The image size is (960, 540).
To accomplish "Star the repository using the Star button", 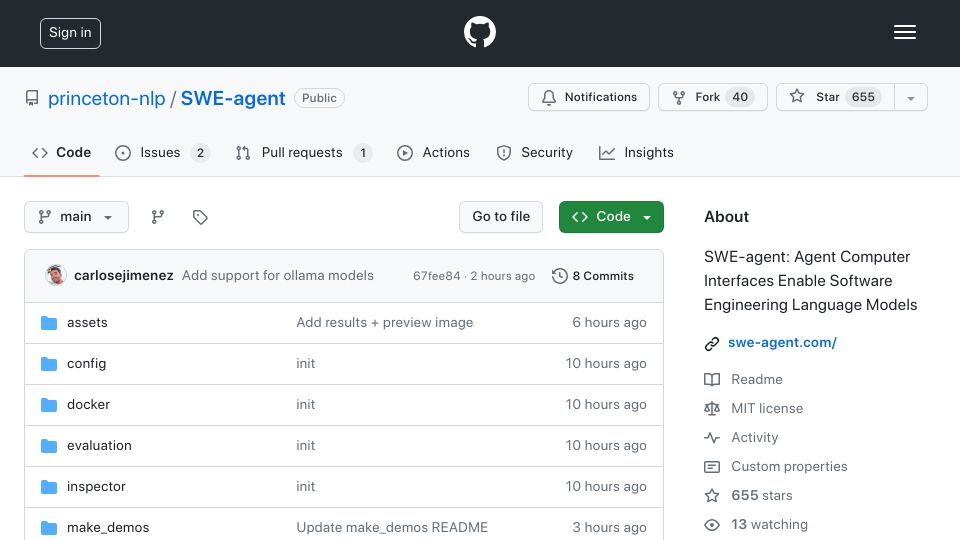I will pos(835,97).
